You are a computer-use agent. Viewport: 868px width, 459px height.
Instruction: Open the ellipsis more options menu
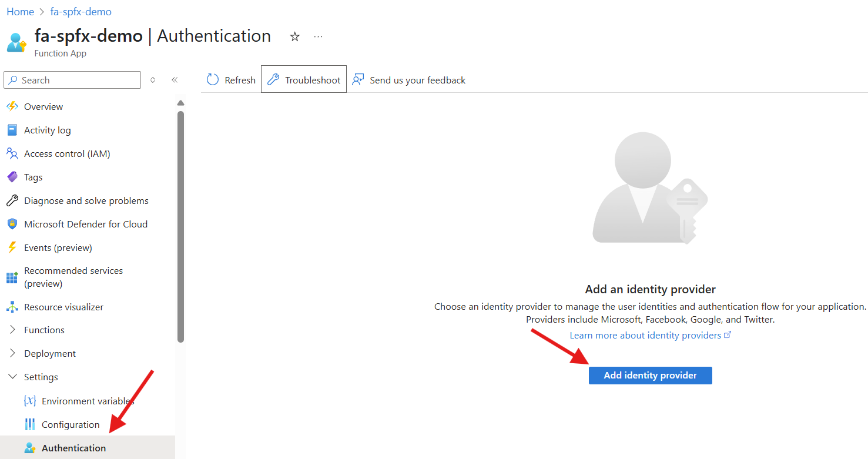[x=318, y=36]
